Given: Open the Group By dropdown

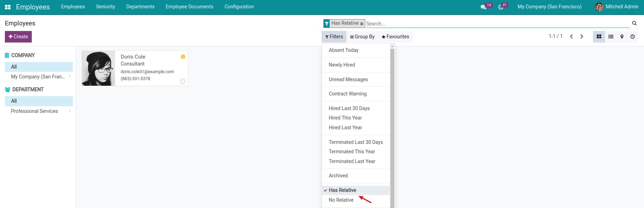Looking at the screenshot, I should point(362,36).
